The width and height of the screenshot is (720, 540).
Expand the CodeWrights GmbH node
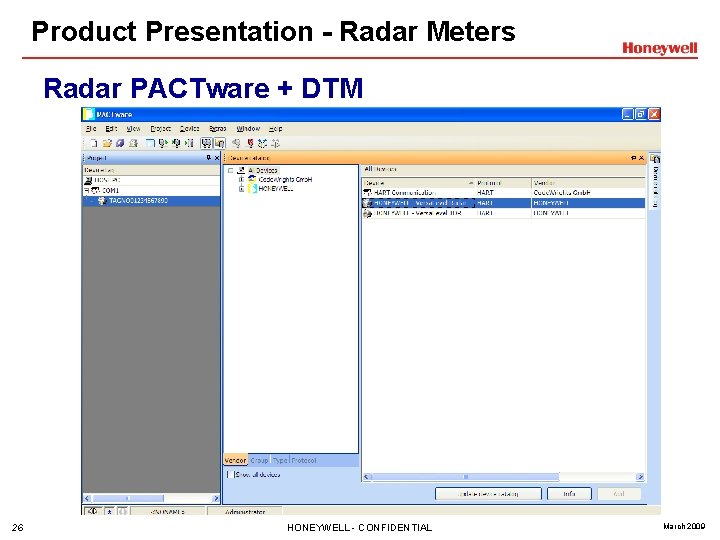coord(241,180)
